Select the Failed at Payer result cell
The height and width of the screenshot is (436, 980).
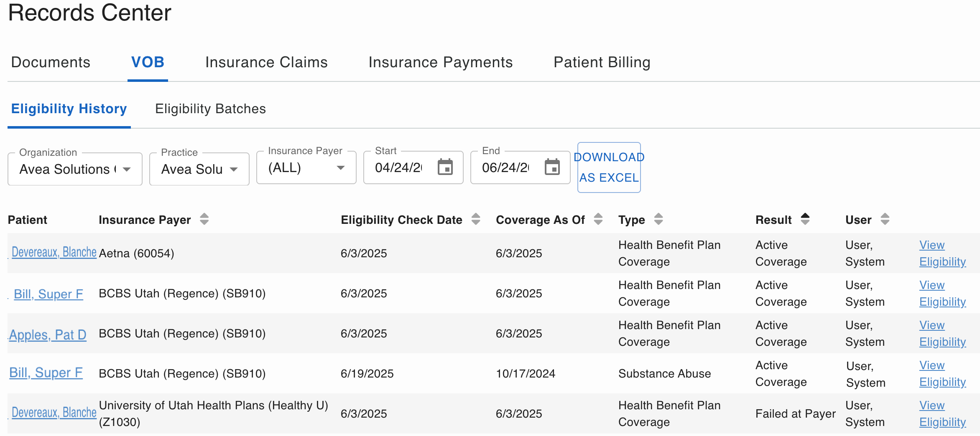pos(795,413)
